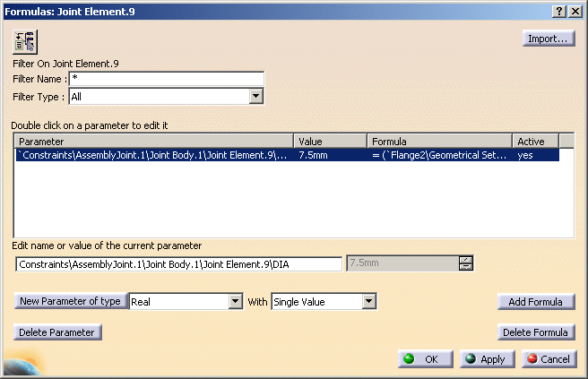588x379 pixels.
Task: Open the Single Value dropdown
Action: click(368, 302)
